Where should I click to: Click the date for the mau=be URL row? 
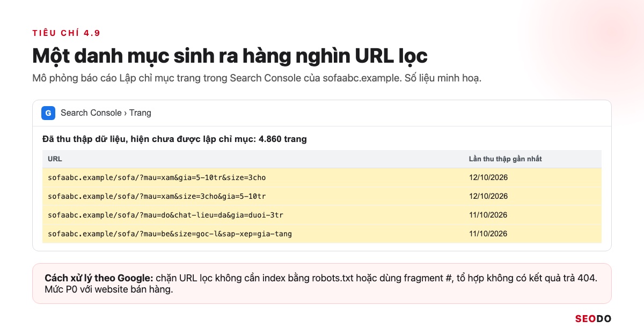coord(488,234)
